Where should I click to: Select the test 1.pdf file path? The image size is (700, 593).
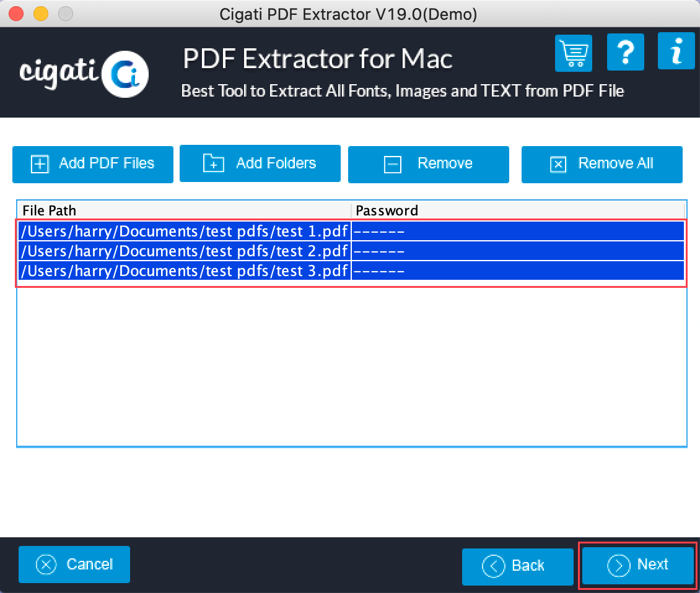(x=185, y=231)
